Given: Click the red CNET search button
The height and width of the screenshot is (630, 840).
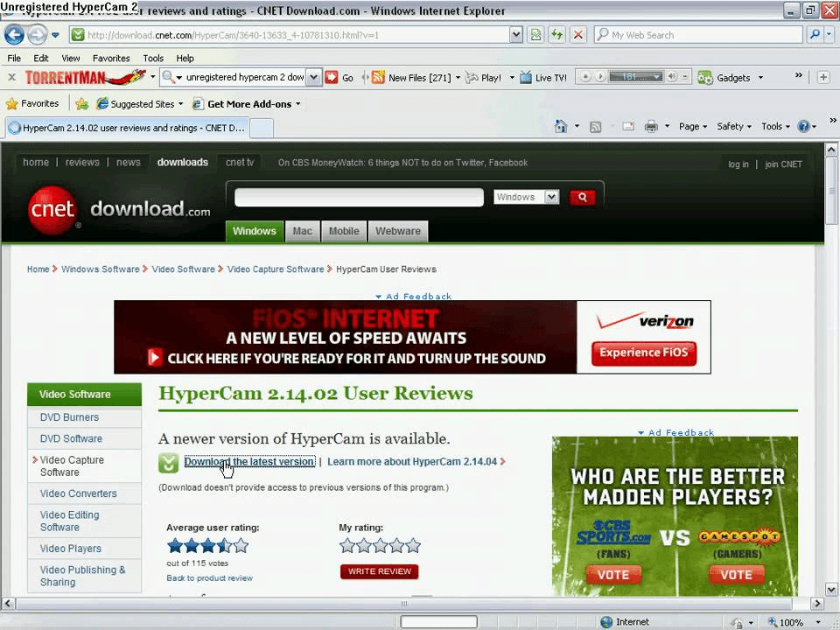Looking at the screenshot, I should click(x=583, y=198).
